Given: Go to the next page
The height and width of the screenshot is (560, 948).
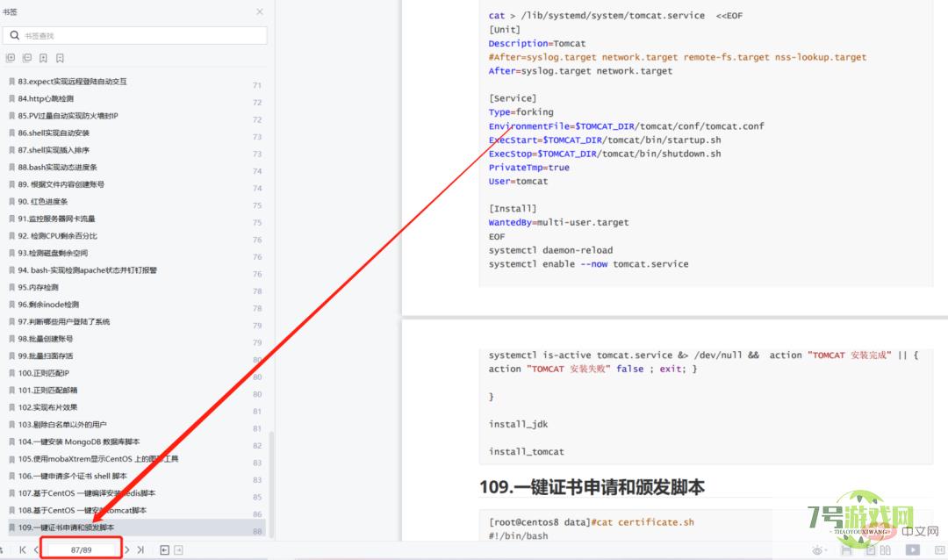Looking at the screenshot, I should click(x=127, y=549).
